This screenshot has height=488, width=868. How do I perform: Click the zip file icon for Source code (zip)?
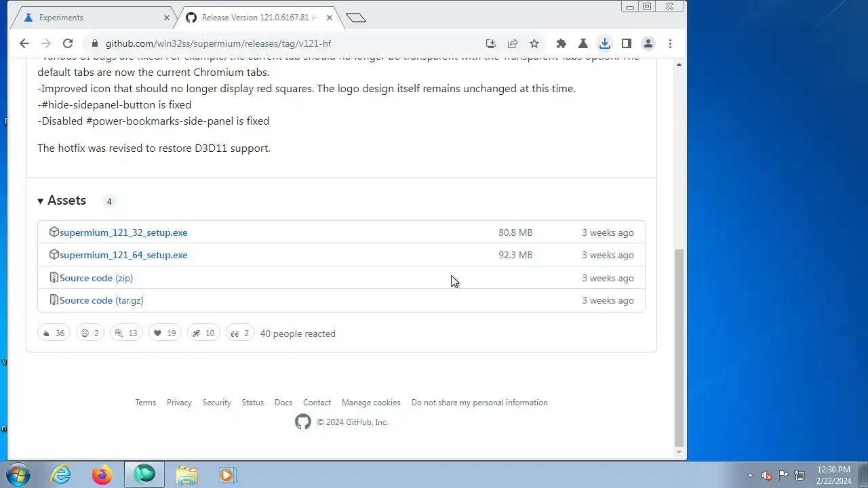click(54, 277)
